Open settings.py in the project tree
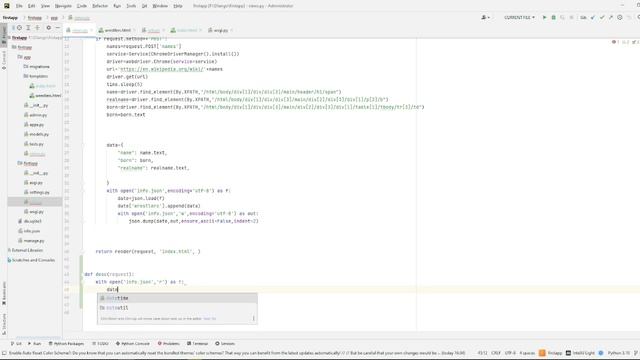The image size is (640, 360). point(37,192)
